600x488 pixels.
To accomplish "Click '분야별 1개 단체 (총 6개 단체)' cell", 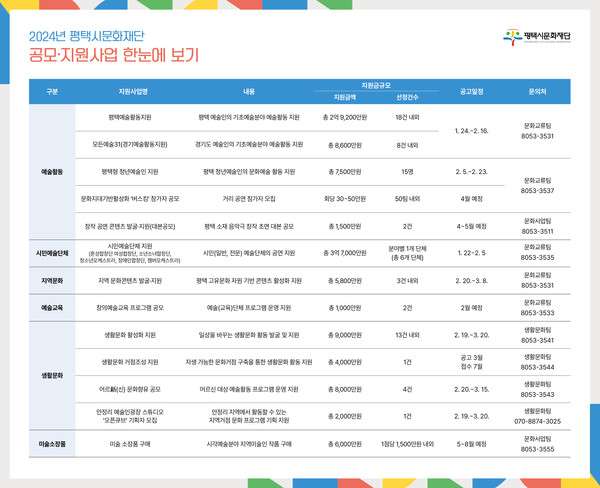I will point(407,253).
